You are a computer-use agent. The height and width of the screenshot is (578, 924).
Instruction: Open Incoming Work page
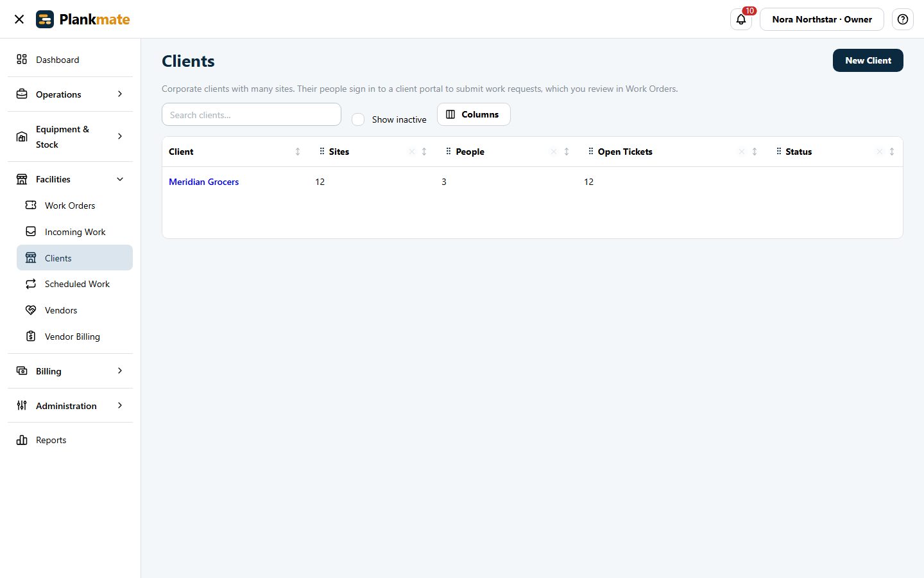74,232
